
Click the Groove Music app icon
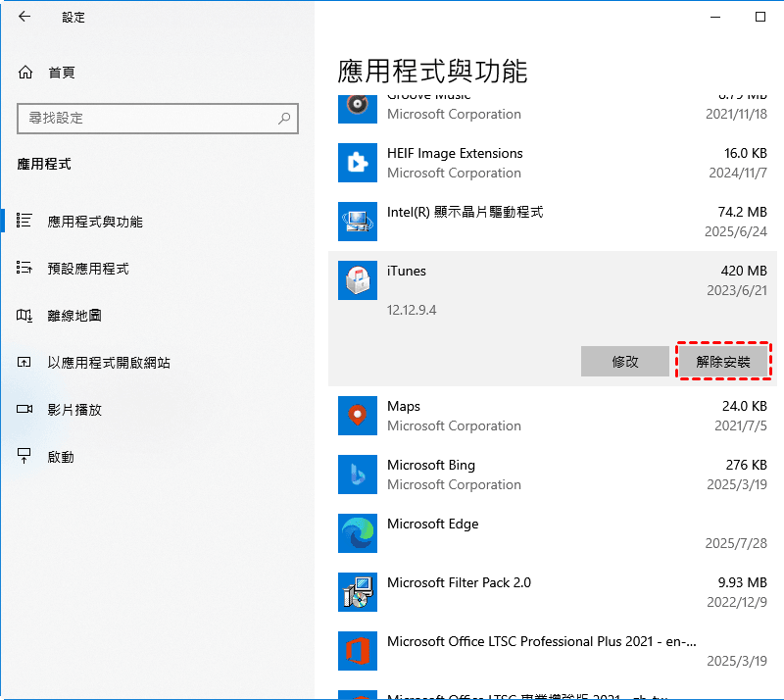point(358,109)
